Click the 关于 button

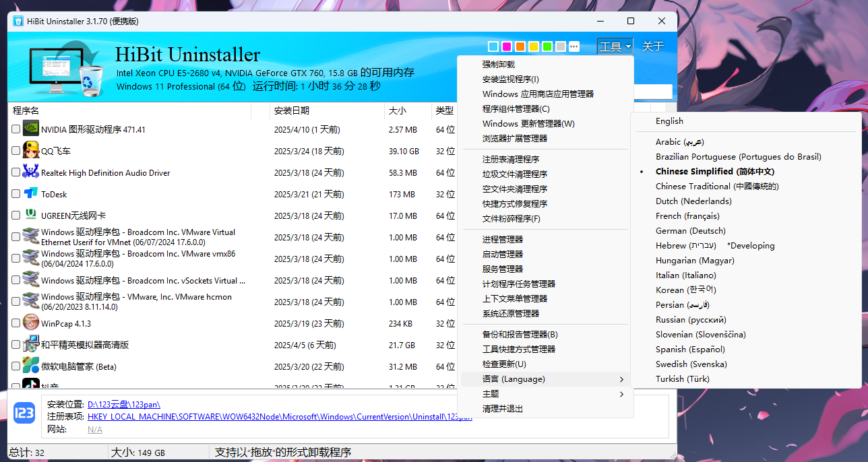tap(652, 46)
